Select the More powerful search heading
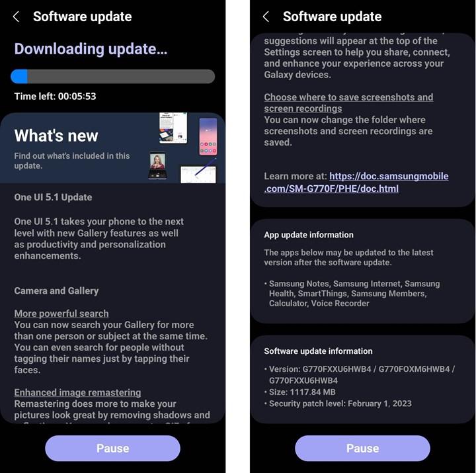This screenshot has width=476, height=473. tap(61, 314)
